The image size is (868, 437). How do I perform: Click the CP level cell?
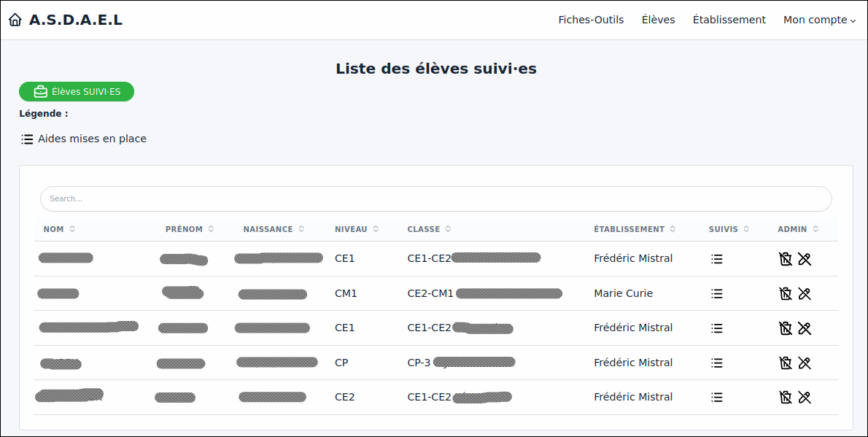tap(341, 363)
